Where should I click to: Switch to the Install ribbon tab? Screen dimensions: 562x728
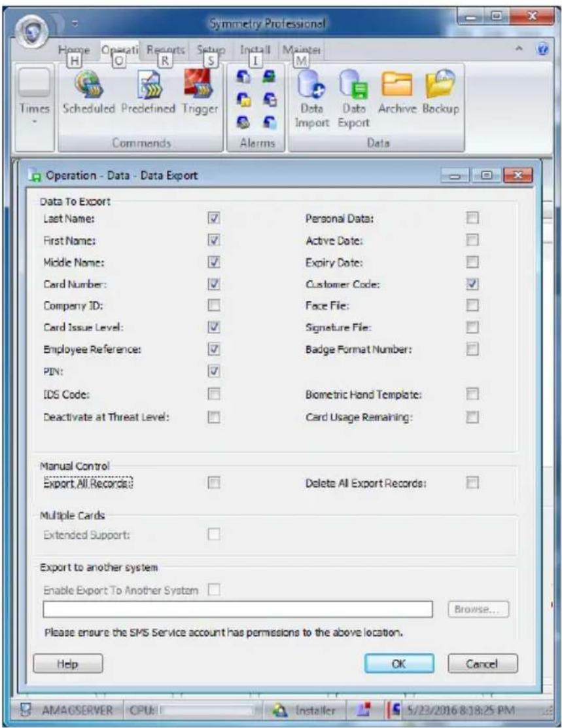point(255,50)
